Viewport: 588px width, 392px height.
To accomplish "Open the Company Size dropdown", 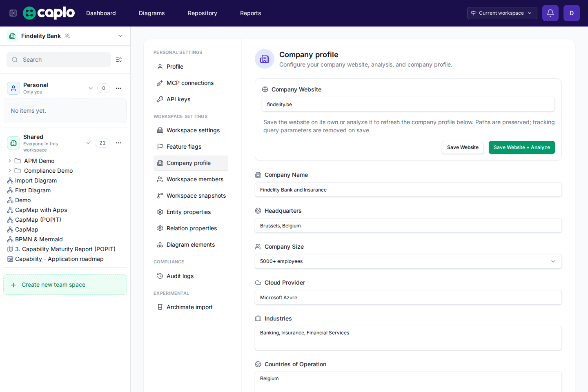I will click(x=408, y=261).
